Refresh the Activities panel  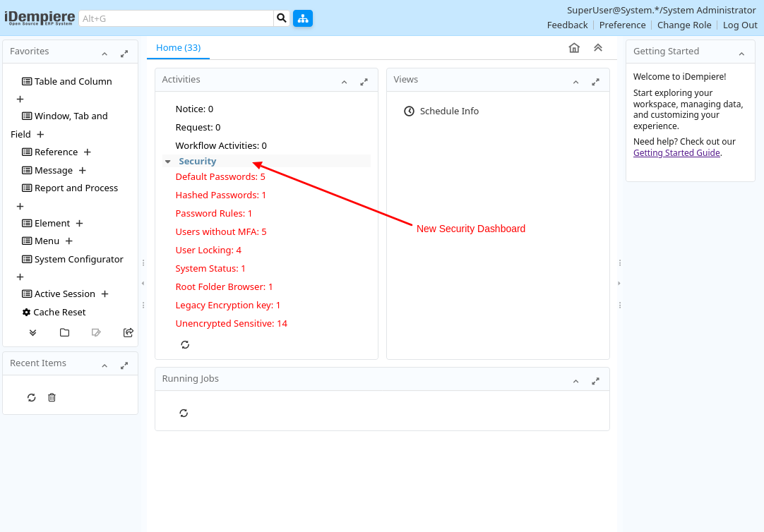point(185,344)
